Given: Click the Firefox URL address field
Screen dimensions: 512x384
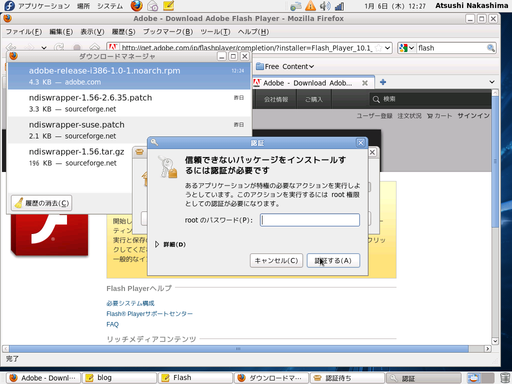Looking at the screenshot, I should pos(246,48).
